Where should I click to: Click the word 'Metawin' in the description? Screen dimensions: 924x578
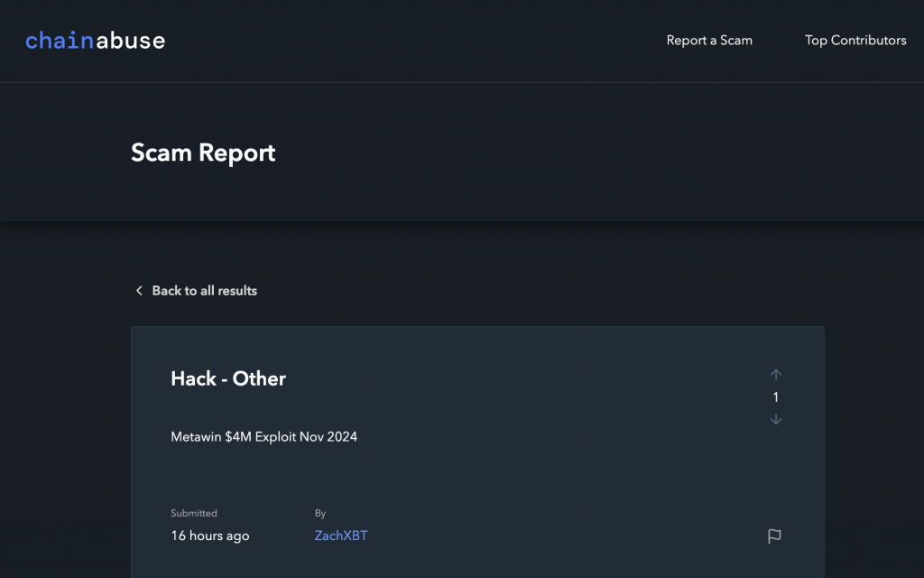(196, 437)
